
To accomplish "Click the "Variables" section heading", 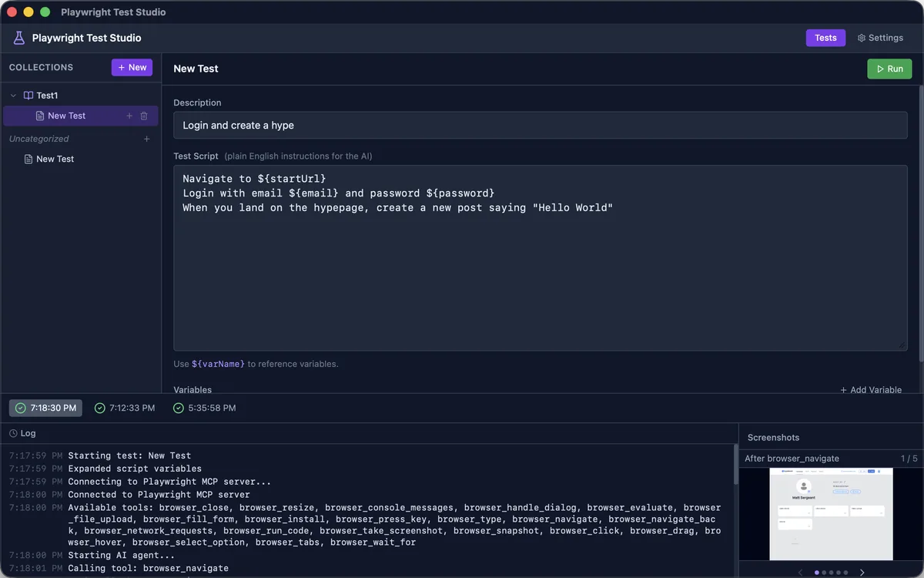I will pyautogui.click(x=192, y=390).
